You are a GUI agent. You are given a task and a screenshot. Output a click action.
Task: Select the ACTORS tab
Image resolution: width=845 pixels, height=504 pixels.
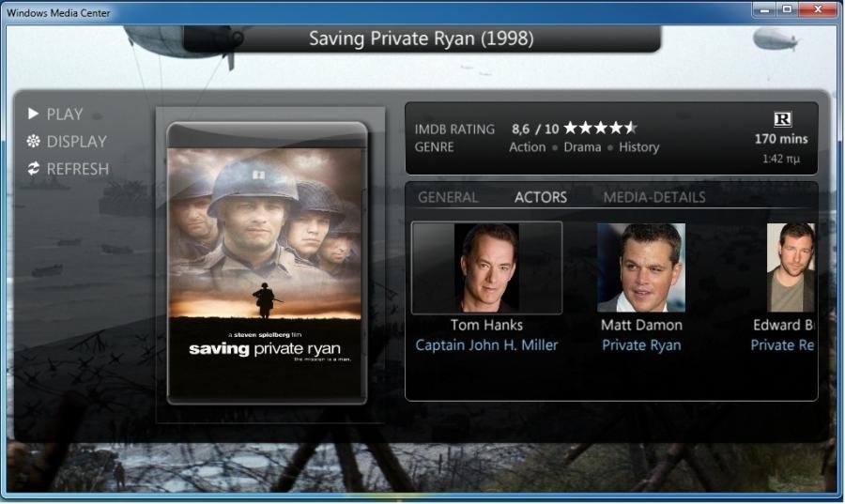click(x=541, y=197)
